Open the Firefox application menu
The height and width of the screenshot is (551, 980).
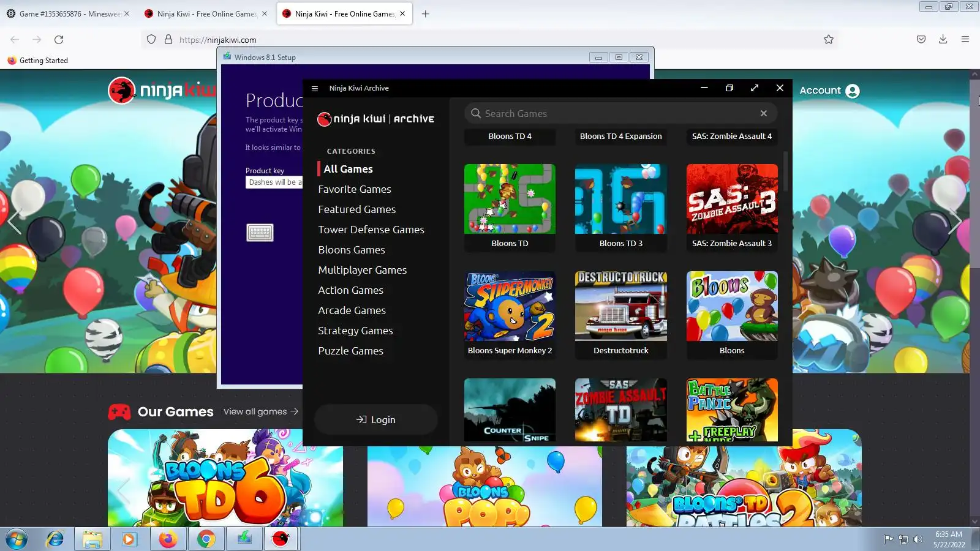pos(965,40)
